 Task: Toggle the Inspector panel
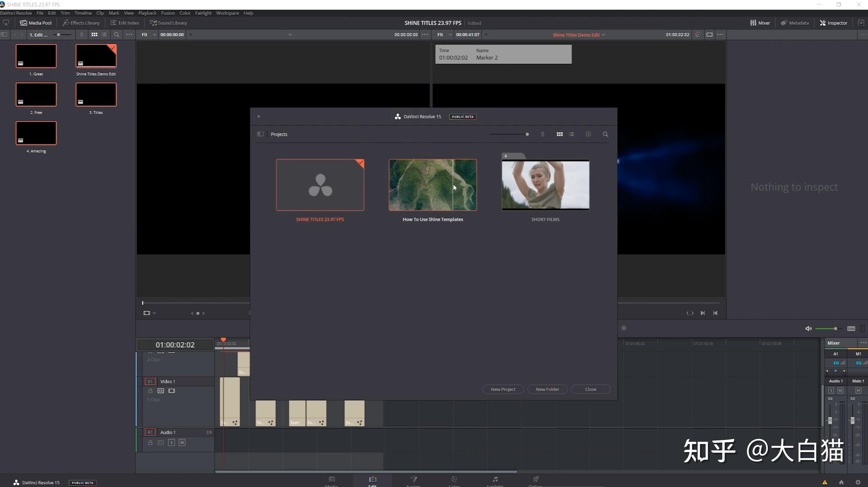pyautogui.click(x=834, y=23)
